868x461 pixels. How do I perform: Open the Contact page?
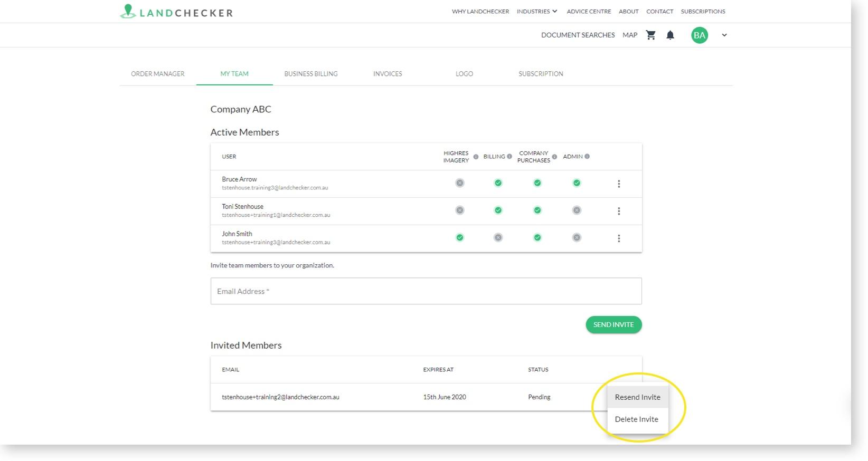tap(659, 11)
